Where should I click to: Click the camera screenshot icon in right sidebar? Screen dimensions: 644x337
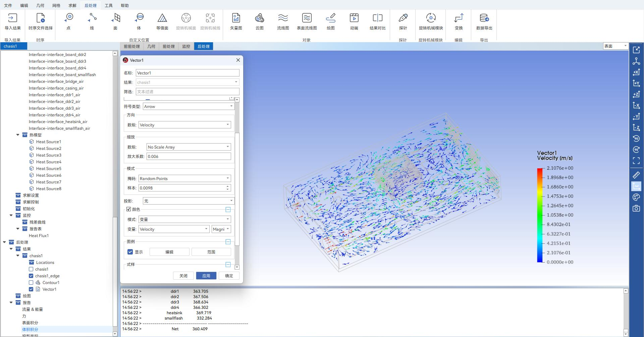636,209
